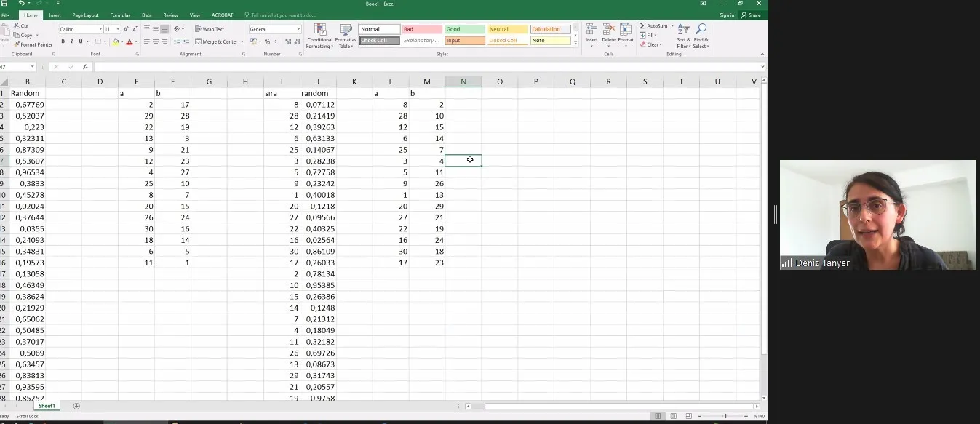Click the Format as Table icon

(346, 35)
